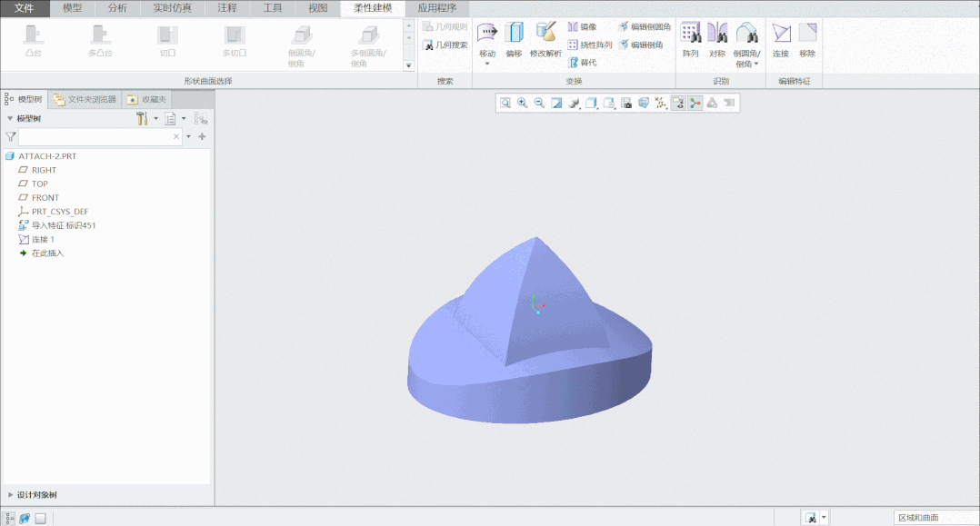The width and height of the screenshot is (980, 526).
Task: Click the Repaint icon in graphics toolbar
Action: coord(556,103)
